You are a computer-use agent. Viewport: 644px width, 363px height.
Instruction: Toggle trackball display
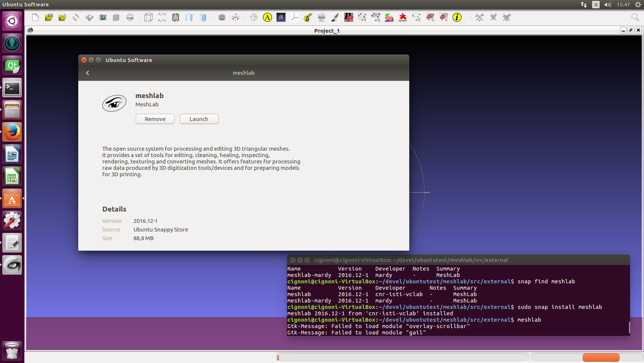click(254, 17)
